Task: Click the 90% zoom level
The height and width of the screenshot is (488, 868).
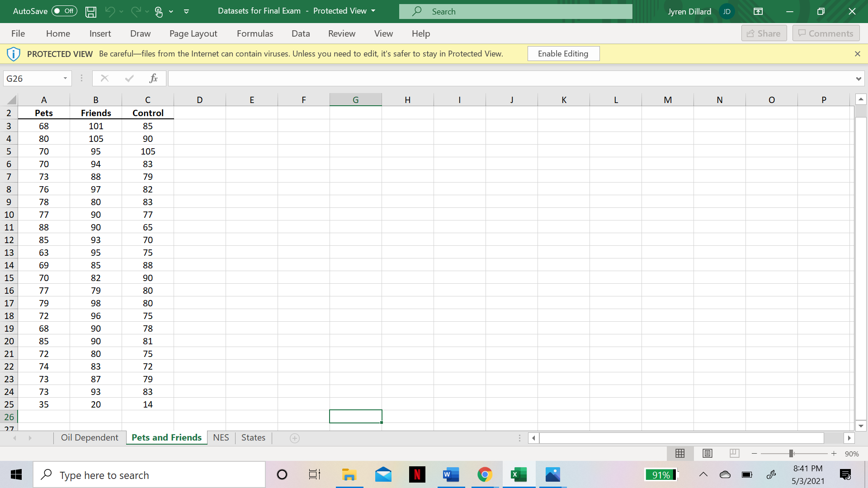Action: tap(852, 454)
